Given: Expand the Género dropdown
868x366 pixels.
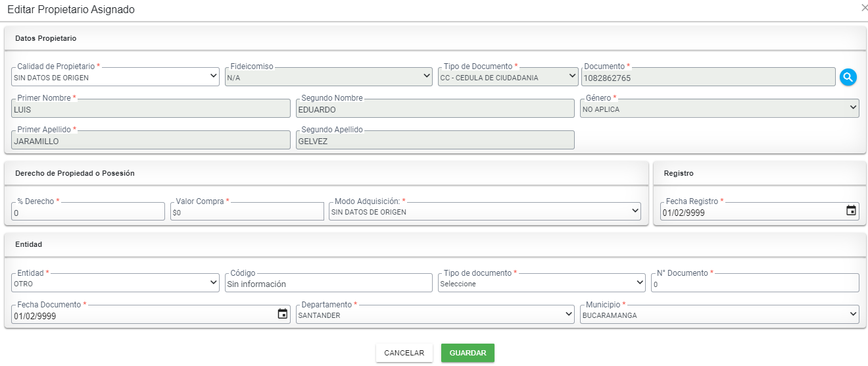Looking at the screenshot, I should click(x=719, y=108).
